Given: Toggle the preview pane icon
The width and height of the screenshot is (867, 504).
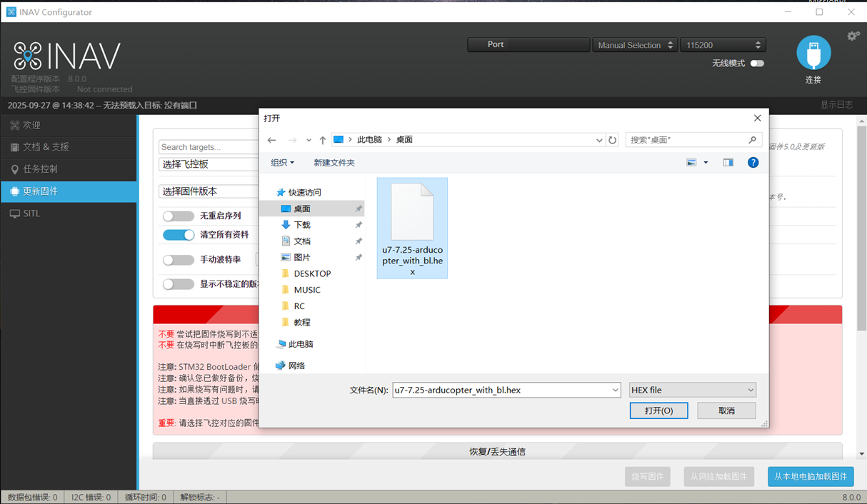Looking at the screenshot, I should [x=728, y=163].
